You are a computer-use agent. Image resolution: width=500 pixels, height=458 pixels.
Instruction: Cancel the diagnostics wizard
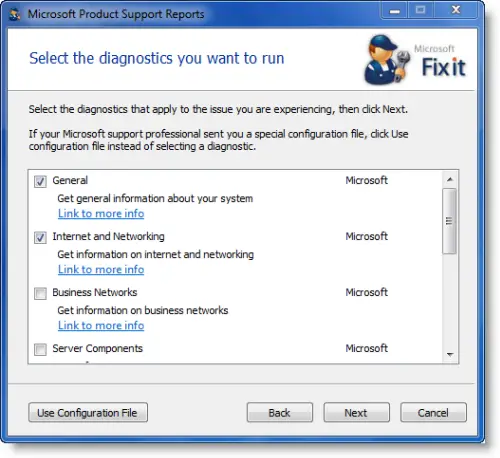click(x=433, y=413)
